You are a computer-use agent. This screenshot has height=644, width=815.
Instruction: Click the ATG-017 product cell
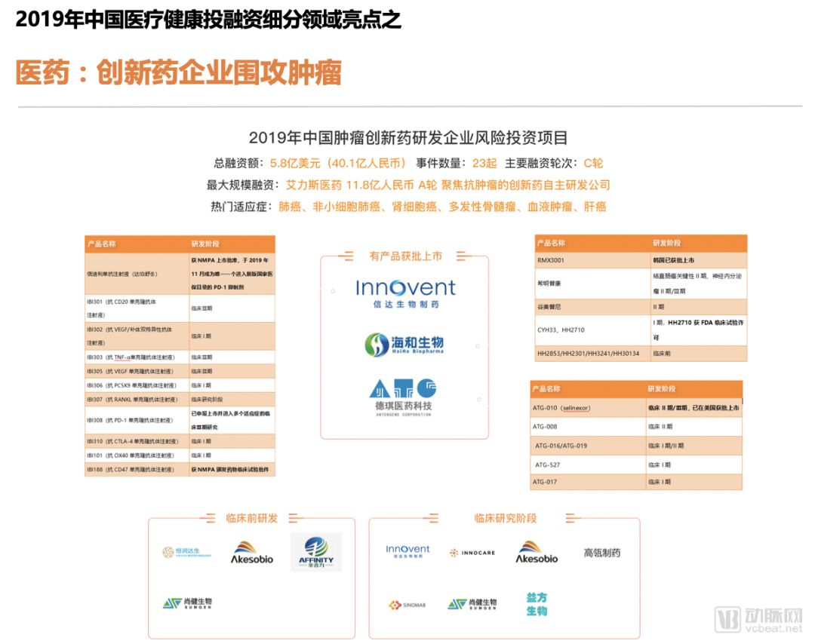[588, 482]
